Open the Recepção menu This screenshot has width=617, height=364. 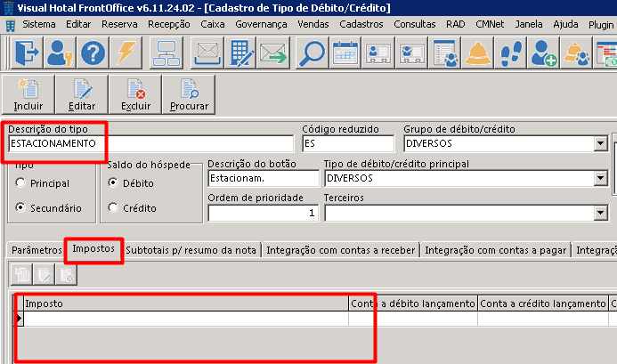point(169,24)
